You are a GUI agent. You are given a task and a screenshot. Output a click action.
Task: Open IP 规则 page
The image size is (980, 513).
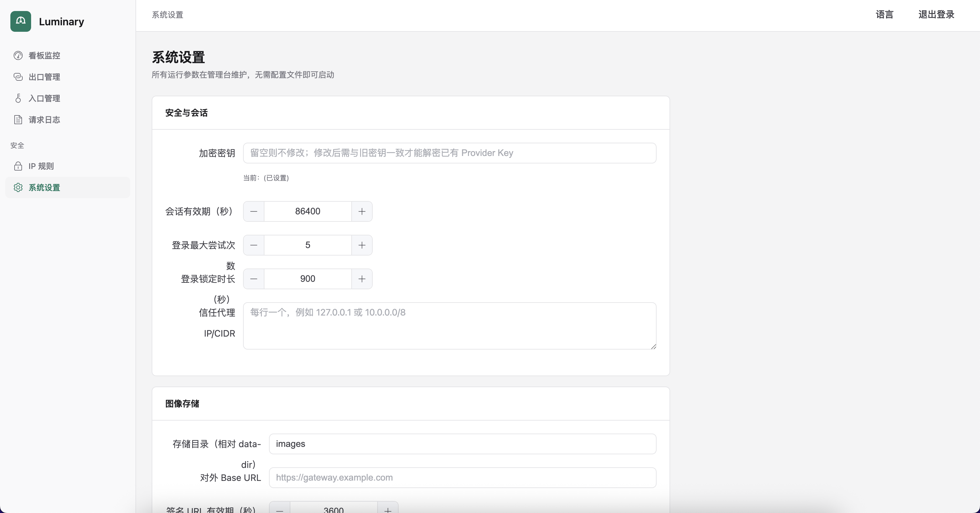pyautogui.click(x=68, y=166)
